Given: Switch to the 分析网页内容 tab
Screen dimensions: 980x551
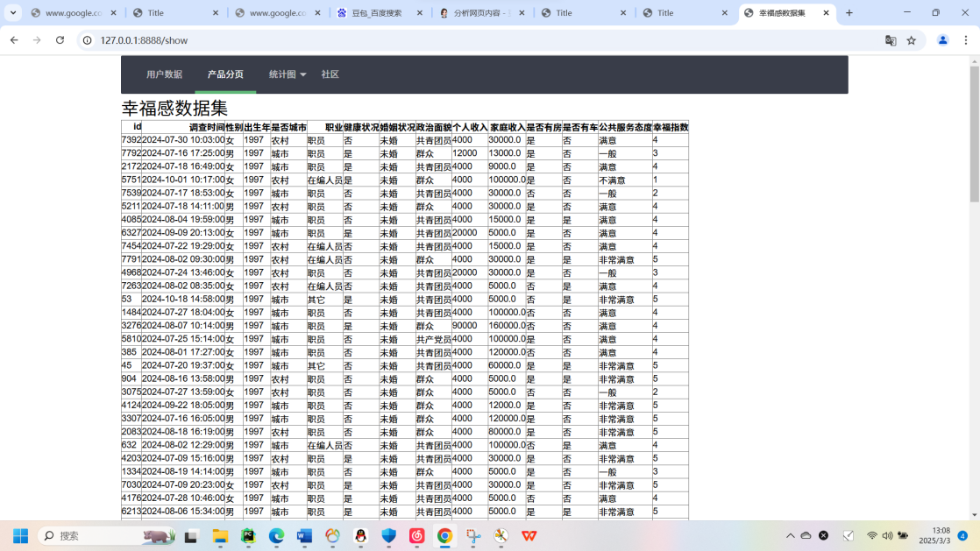Looking at the screenshot, I should click(481, 12).
